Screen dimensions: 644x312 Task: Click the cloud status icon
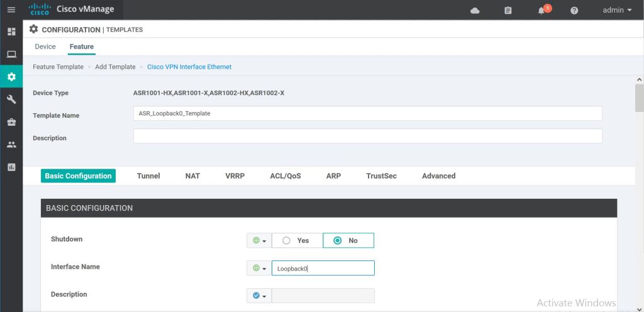coord(475,11)
